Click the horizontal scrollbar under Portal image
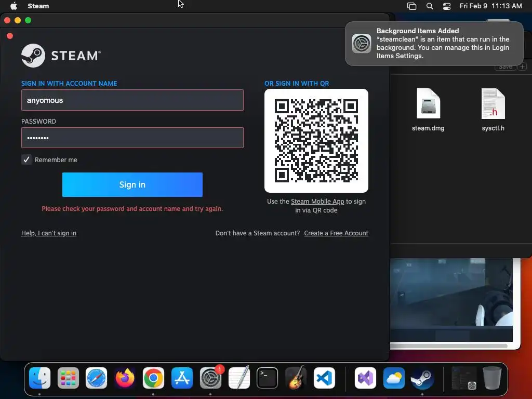 tap(448, 346)
